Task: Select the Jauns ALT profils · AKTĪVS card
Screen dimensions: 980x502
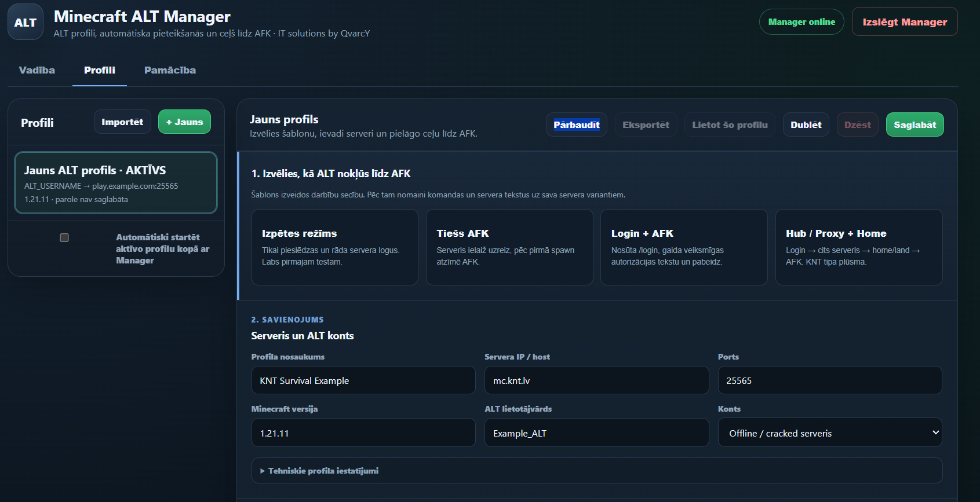Action: (x=116, y=183)
